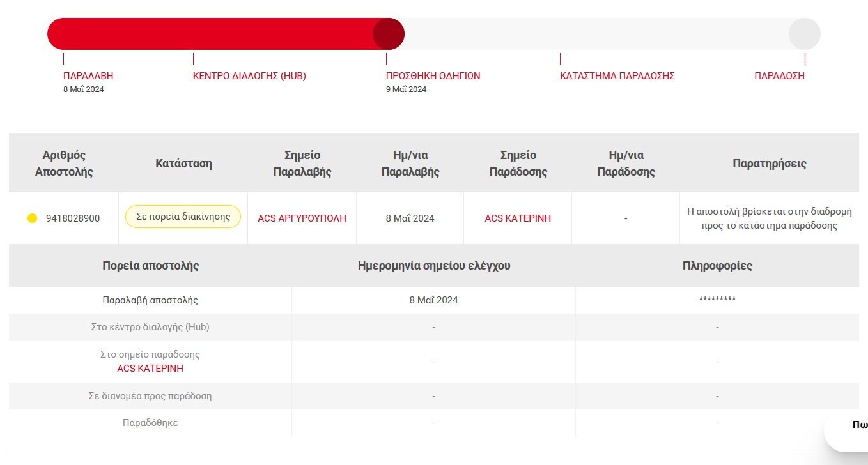The image size is (868, 465).
Task: Click the grey end circle of progress bar
Action: pyautogui.click(x=805, y=34)
